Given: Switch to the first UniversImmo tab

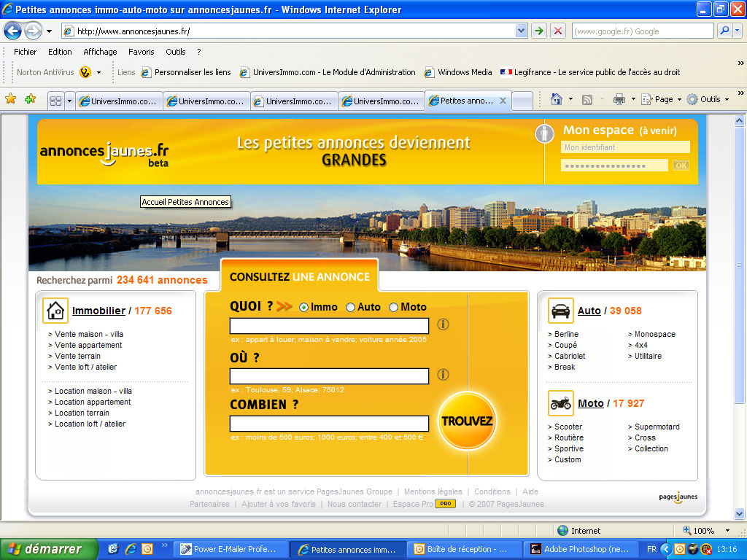Looking at the screenshot, I should point(118,101).
